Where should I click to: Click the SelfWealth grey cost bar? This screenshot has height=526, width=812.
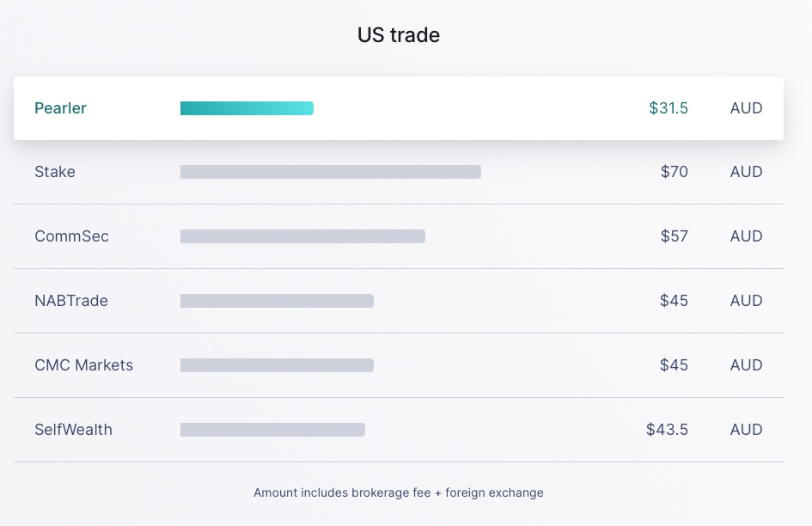coord(272,430)
